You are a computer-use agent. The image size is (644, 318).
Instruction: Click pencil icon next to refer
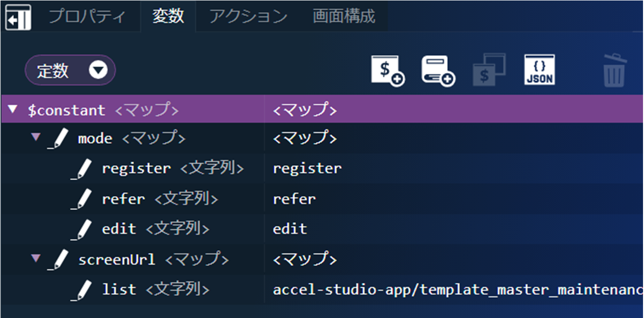coord(83,199)
